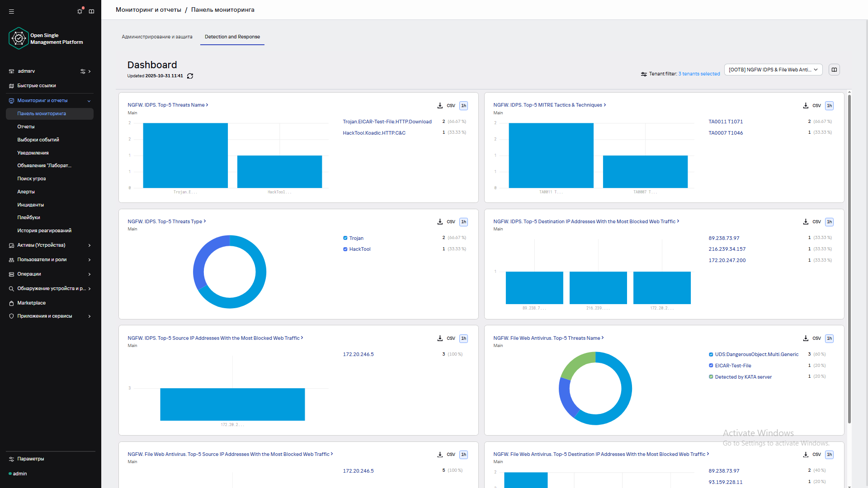Click the notifications bell icon
Viewport: 868px width, 488px height.
[x=80, y=11]
